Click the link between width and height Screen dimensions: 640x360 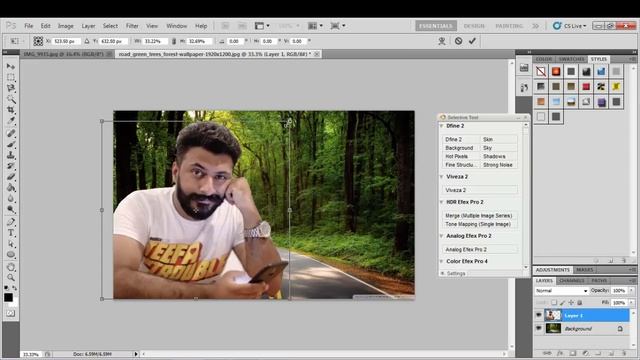174,41
